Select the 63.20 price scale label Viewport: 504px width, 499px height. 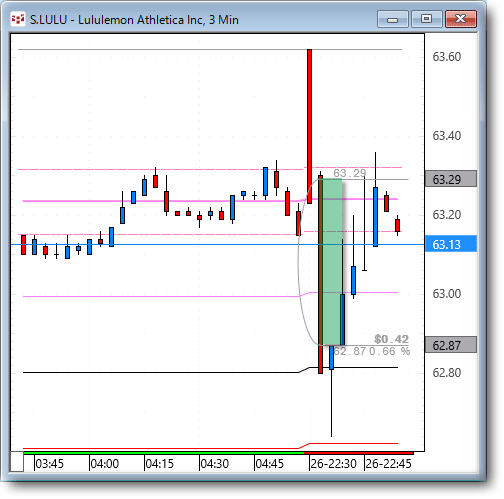click(x=447, y=214)
